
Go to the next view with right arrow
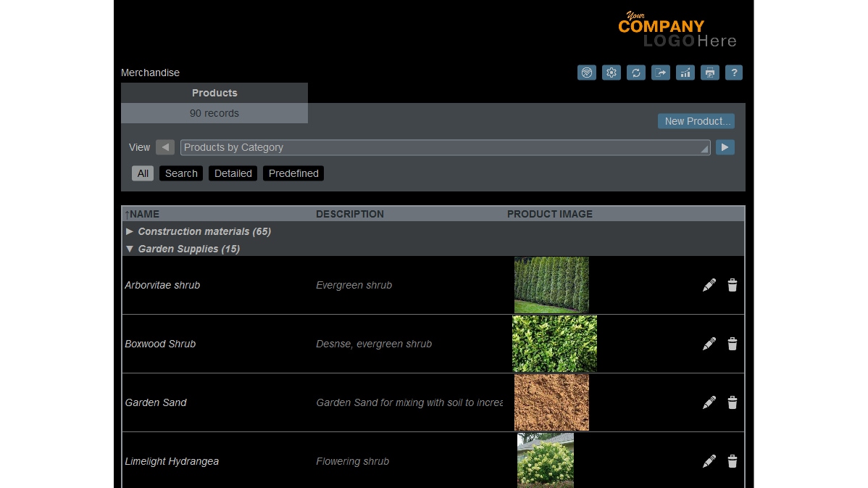tap(725, 147)
